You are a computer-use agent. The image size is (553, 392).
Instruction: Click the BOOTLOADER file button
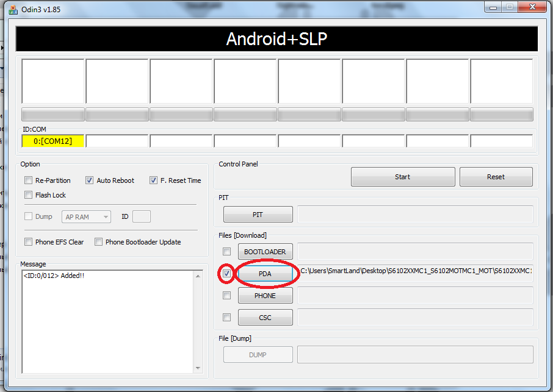(266, 252)
